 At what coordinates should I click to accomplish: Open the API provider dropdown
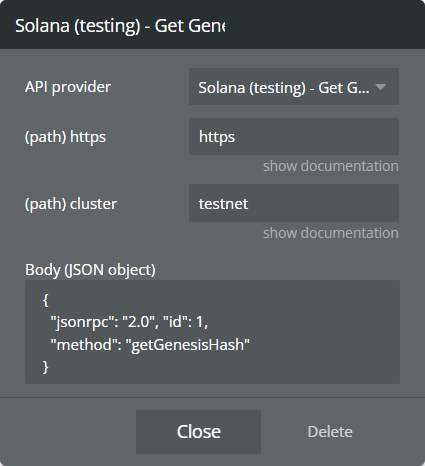(294, 87)
